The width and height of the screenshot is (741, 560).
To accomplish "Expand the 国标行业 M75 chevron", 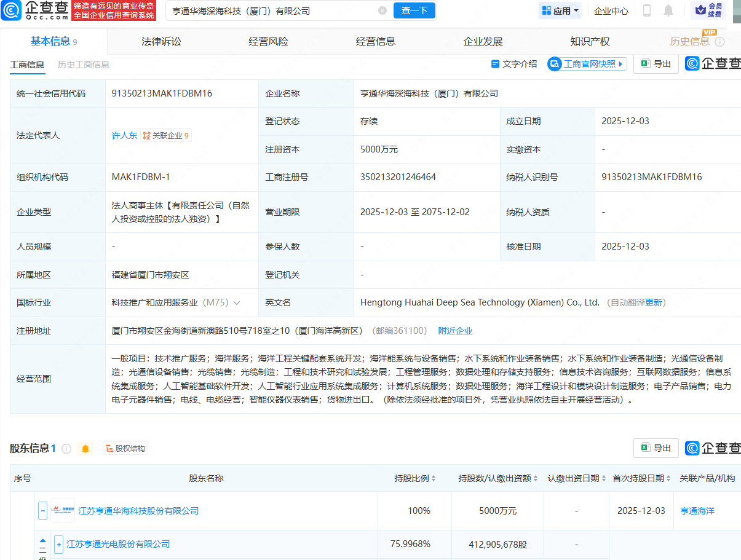I will [237, 303].
